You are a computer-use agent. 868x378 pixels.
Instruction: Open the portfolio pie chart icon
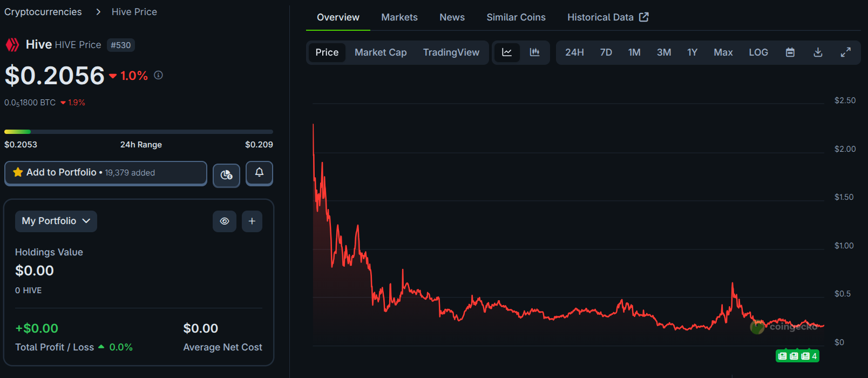point(226,175)
